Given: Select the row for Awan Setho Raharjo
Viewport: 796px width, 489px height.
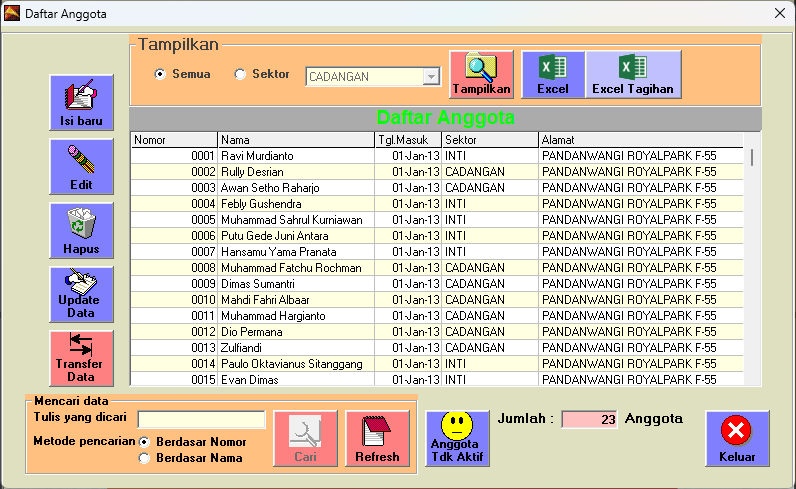Looking at the screenshot, I should (x=437, y=188).
